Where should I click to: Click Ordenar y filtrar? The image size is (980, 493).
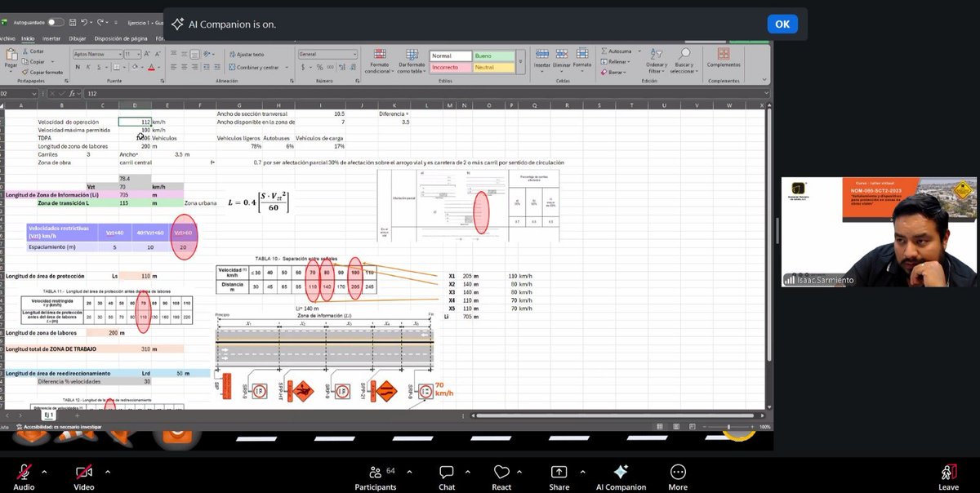click(x=657, y=60)
